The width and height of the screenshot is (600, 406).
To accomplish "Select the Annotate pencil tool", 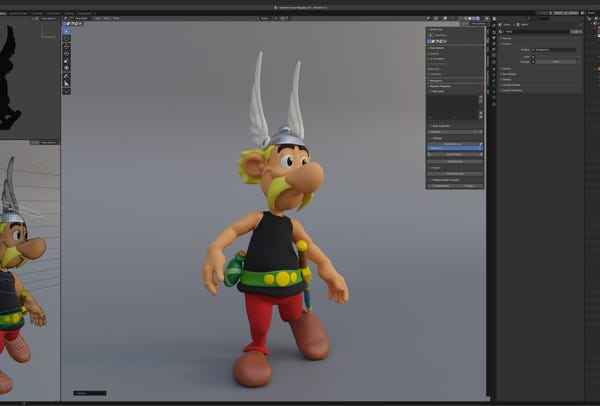I will pyautogui.click(x=67, y=76).
